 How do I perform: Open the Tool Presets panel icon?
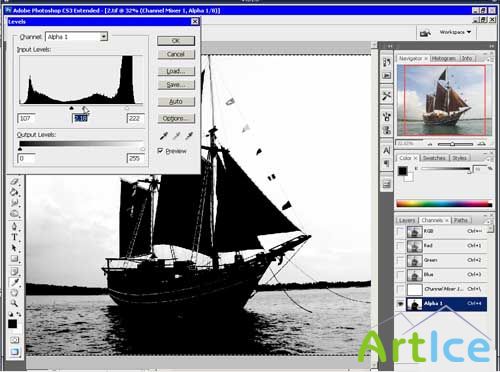coord(387,96)
